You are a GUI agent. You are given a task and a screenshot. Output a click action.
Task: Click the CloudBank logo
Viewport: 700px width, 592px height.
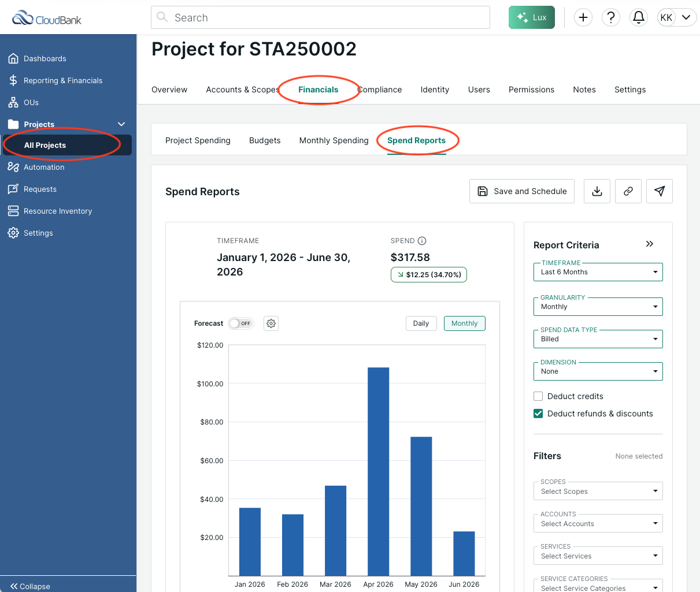click(46, 18)
